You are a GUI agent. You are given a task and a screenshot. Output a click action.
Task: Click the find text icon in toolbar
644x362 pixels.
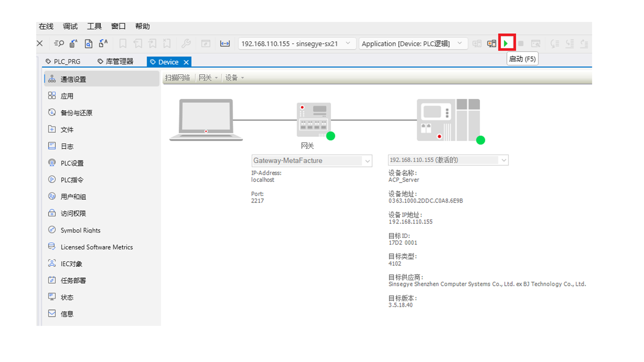click(x=59, y=44)
